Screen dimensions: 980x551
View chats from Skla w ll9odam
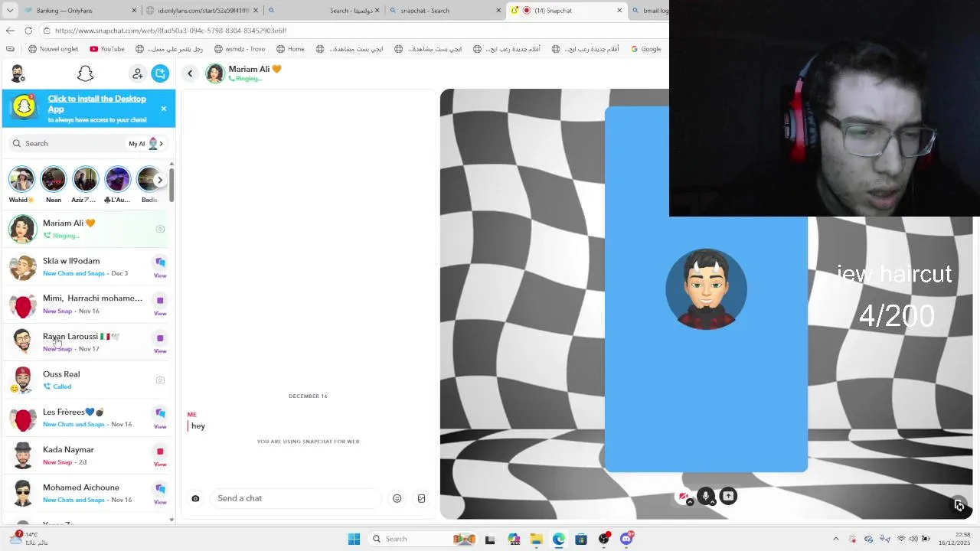coord(160,266)
